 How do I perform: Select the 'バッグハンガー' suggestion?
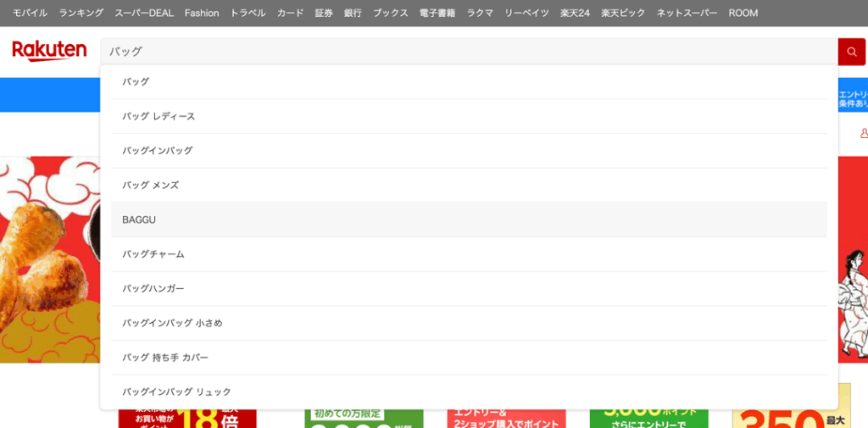click(x=153, y=289)
